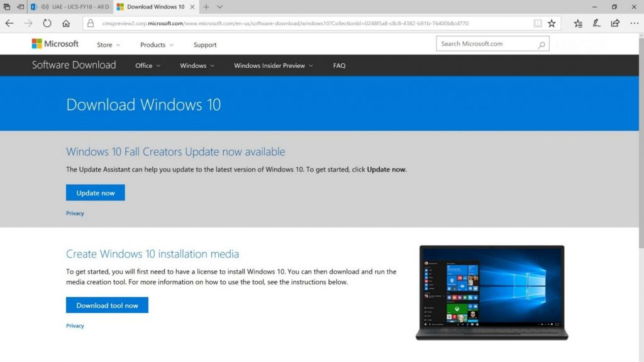This screenshot has height=362, width=644.
Task: Click the Download tool now button
Action: (107, 305)
